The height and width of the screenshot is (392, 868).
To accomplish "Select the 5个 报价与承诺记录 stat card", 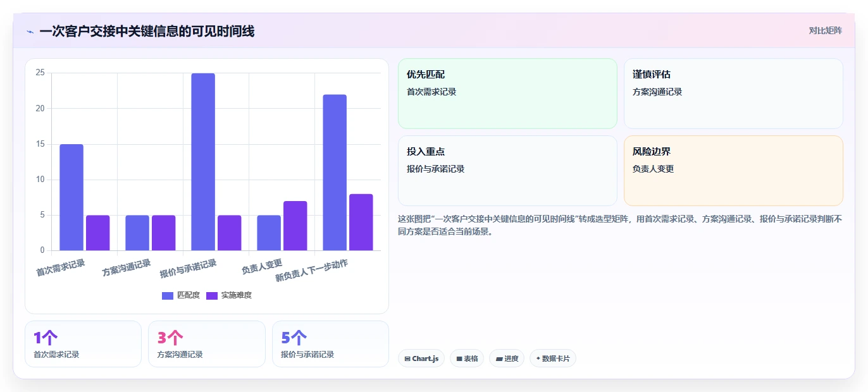I will [330, 344].
